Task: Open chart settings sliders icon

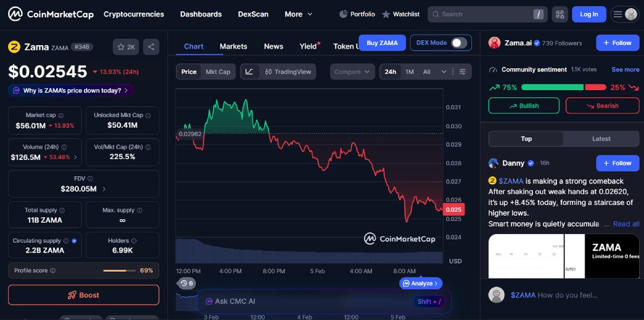Action: 463,71
